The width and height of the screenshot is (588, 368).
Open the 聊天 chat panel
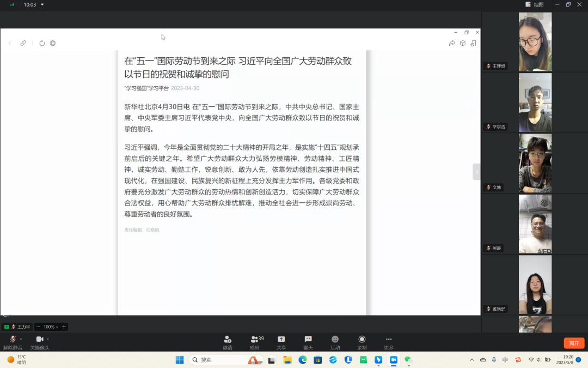pyautogui.click(x=308, y=342)
